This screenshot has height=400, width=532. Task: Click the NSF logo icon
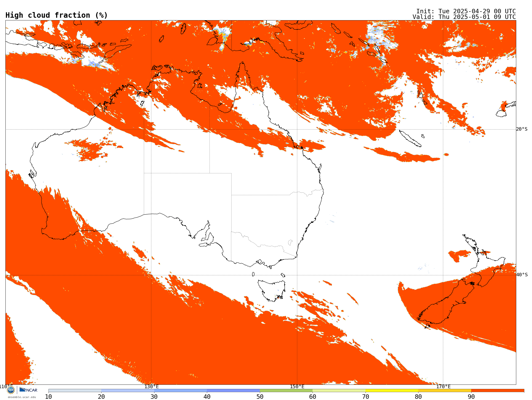pos(11,390)
